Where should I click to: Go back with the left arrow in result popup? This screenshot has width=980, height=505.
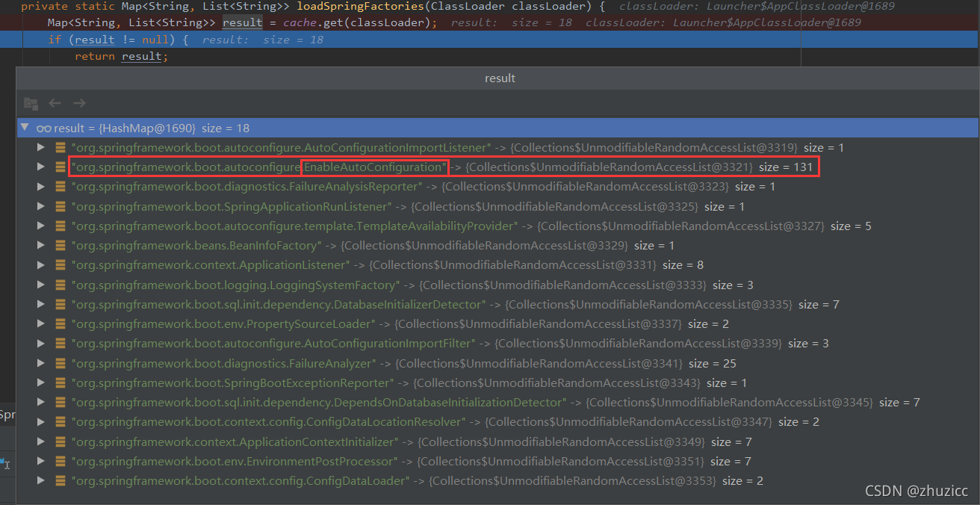[55, 103]
